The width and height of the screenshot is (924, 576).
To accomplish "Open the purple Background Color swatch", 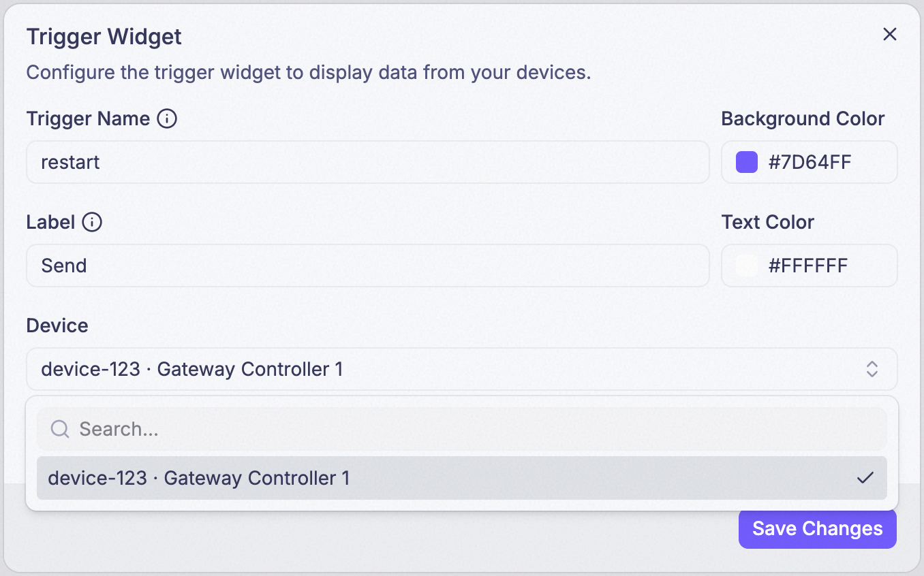I will (747, 162).
